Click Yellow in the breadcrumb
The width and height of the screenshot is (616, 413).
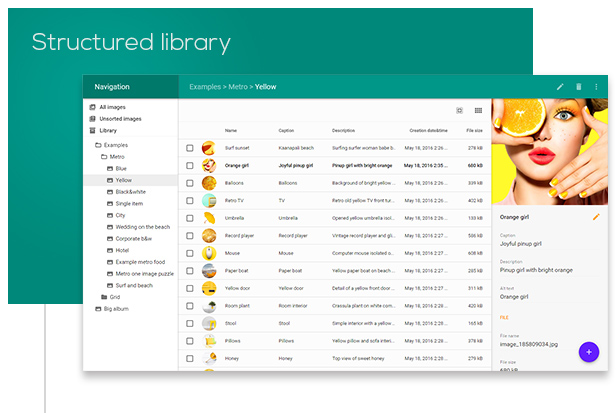pyautogui.click(x=266, y=87)
